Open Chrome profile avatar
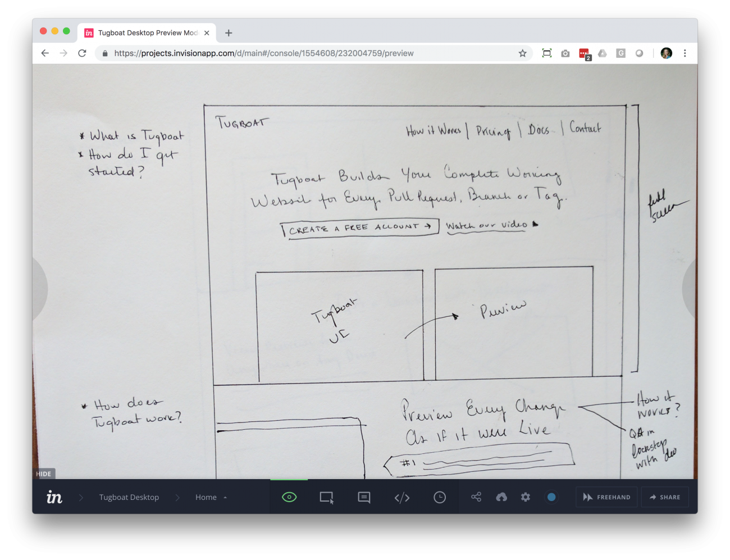Screen dimensions: 730x560 click(667, 53)
